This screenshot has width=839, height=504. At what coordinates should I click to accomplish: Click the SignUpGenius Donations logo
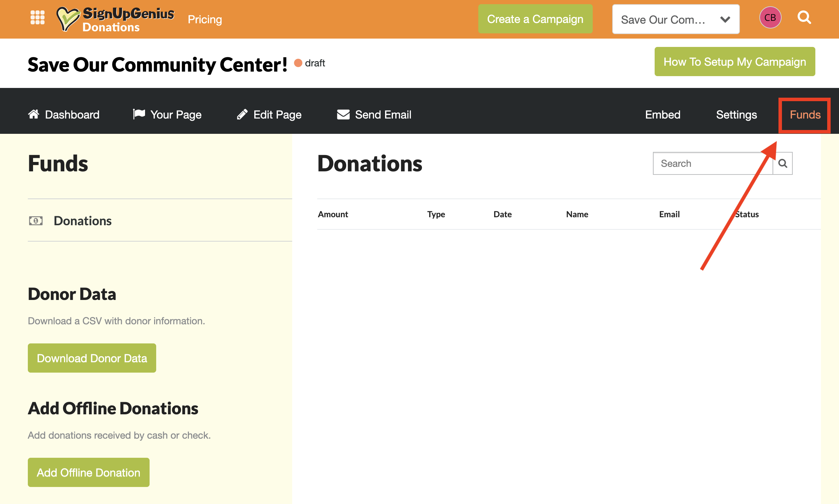coord(116,19)
